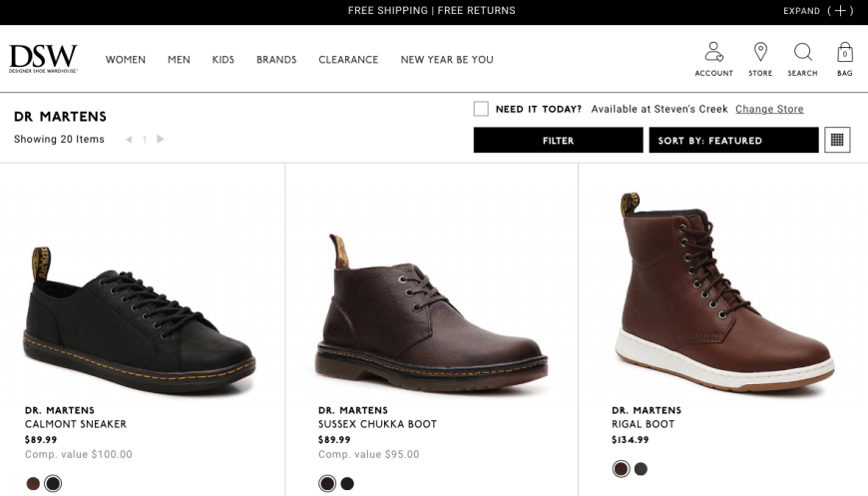This screenshot has width=868, height=496.
Task: Open Sussex Chukka Boot product link
Action: pos(377,424)
